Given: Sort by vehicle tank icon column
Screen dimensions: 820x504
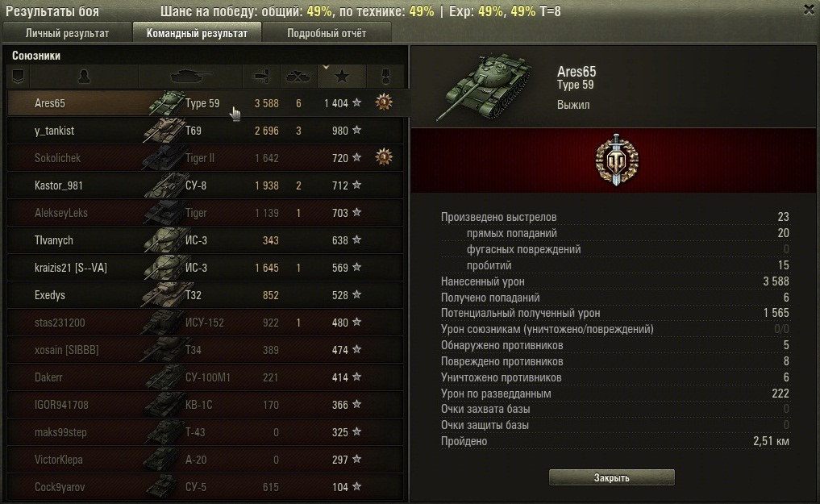Looking at the screenshot, I should (190, 77).
